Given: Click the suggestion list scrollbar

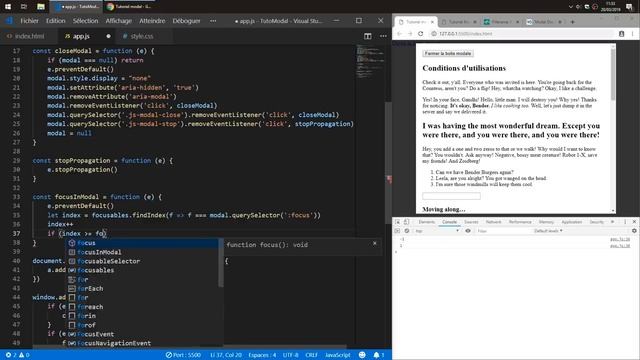Looking at the screenshot, I should click(x=221, y=263).
